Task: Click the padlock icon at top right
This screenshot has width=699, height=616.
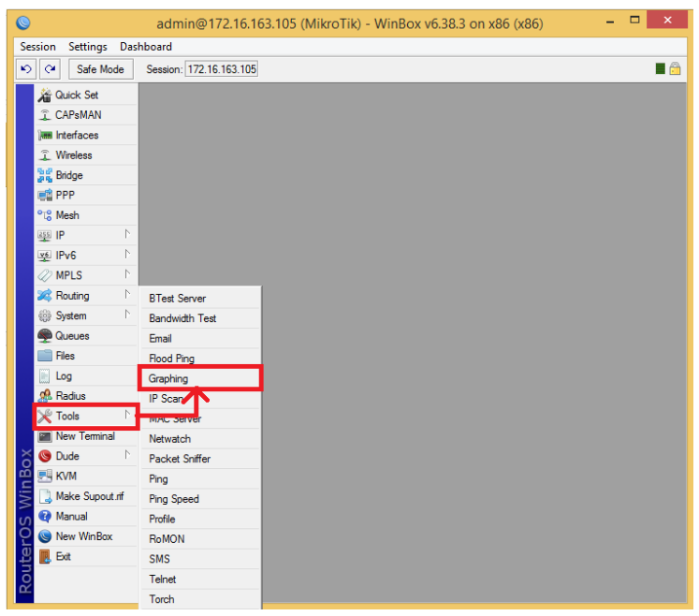Action: pos(675,68)
